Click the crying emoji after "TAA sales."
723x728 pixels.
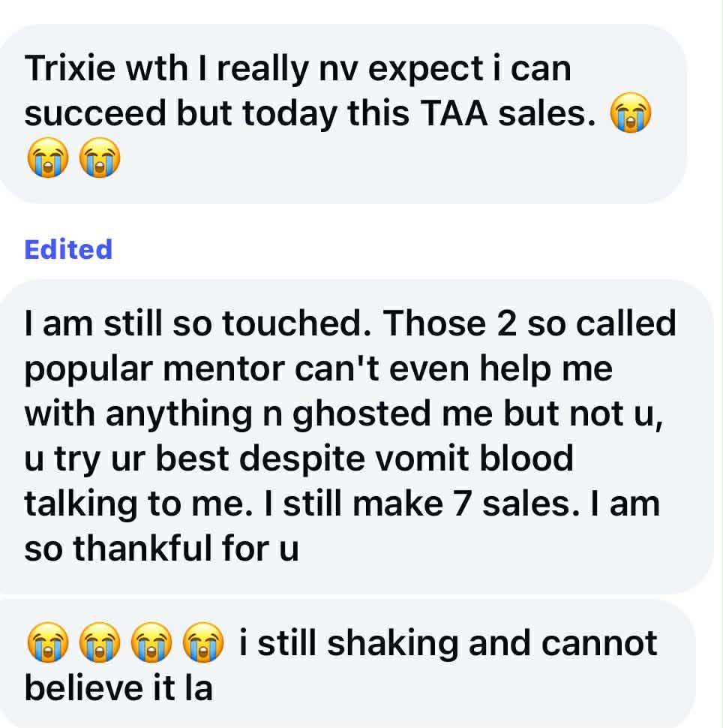click(631, 116)
